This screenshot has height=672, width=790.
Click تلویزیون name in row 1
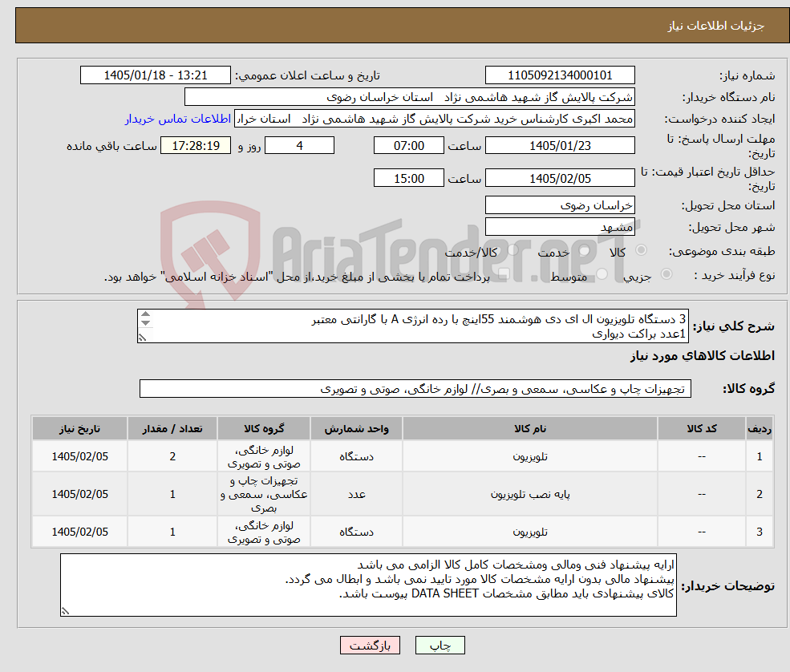click(x=530, y=456)
